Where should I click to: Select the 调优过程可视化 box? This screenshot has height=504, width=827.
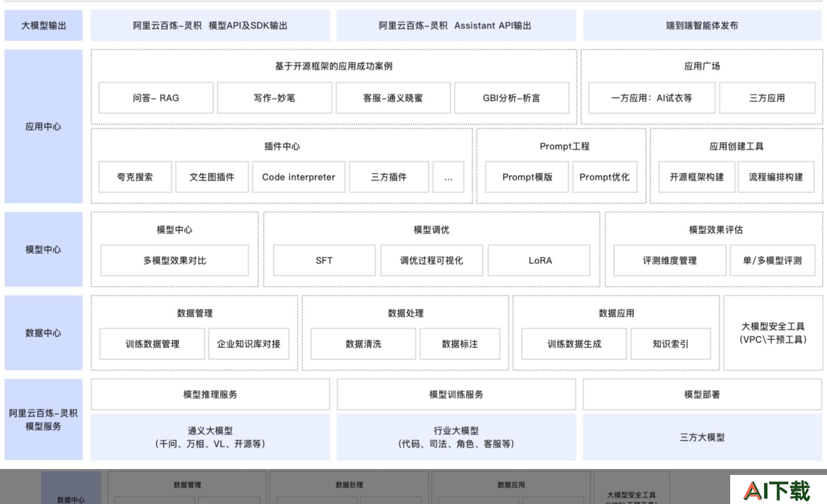[x=431, y=260]
